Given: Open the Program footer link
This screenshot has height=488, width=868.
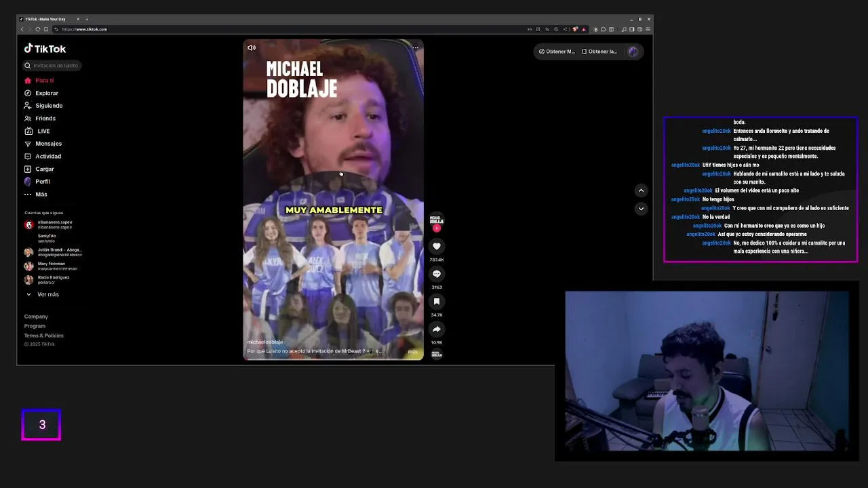Looking at the screenshot, I should tap(35, 326).
